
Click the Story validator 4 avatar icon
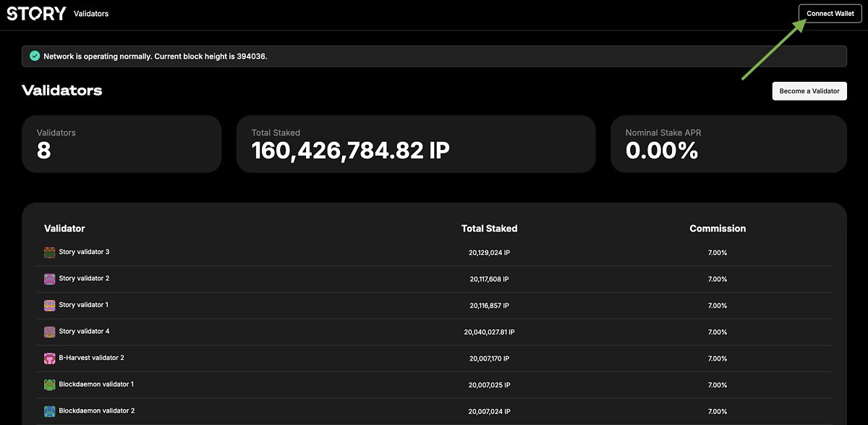(x=49, y=332)
